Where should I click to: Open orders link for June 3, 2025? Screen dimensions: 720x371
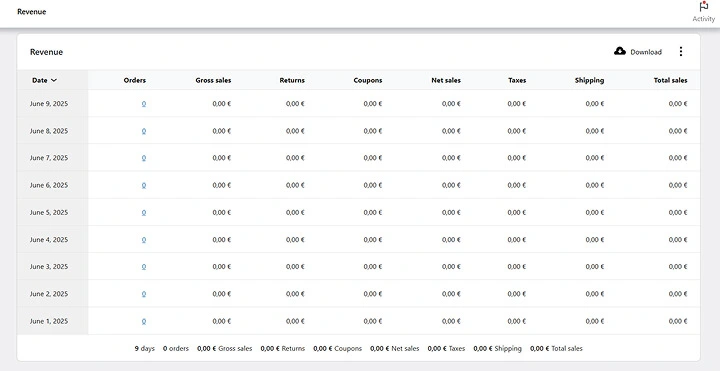tap(144, 267)
